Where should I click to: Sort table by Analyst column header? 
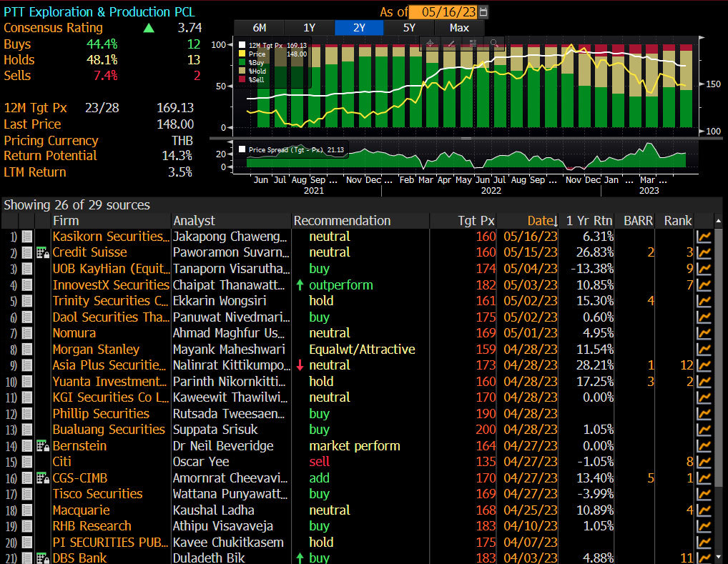(x=231, y=221)
